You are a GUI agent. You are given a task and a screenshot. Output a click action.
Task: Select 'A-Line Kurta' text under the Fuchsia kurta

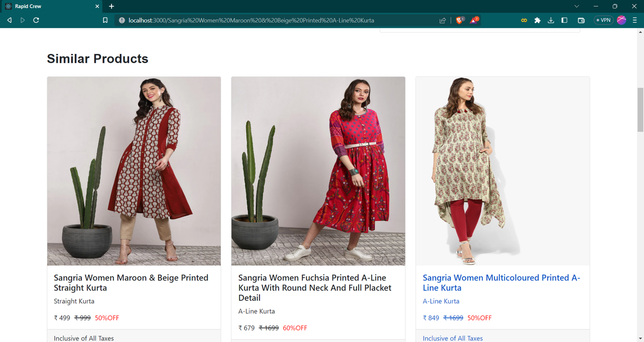[x=257, y=311]
